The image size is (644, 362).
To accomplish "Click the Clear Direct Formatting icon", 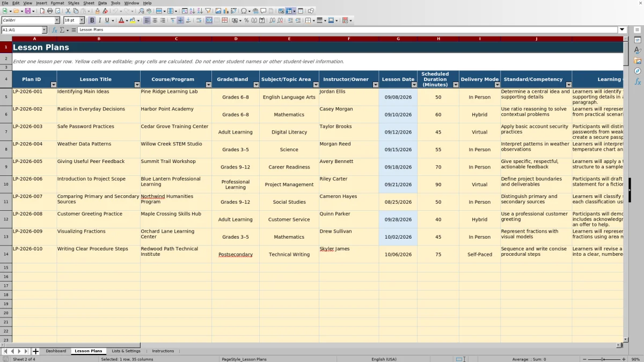I will coord(105,11).
